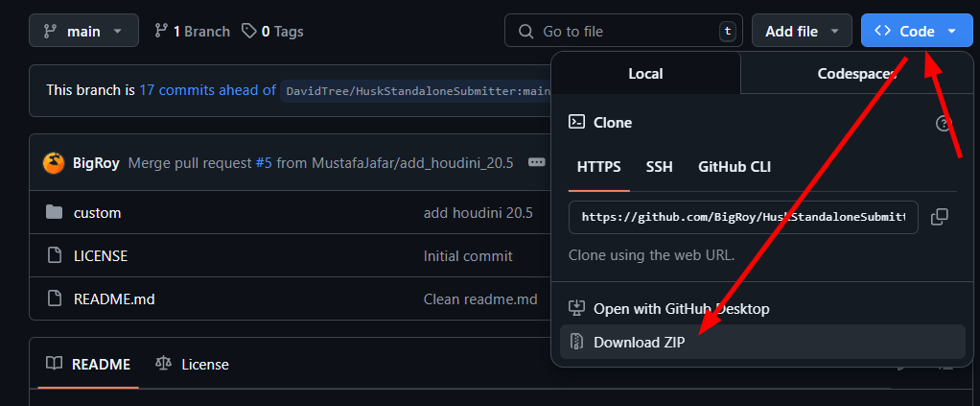Switch to the Local tab

pos(645,73)
